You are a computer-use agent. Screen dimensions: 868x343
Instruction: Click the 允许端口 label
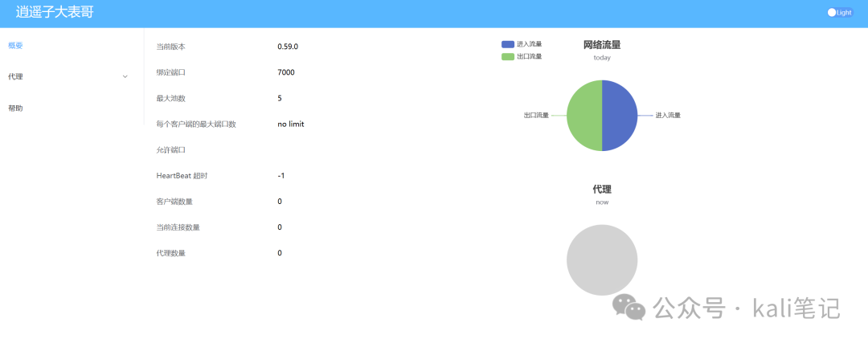click(x=171, y=150)
